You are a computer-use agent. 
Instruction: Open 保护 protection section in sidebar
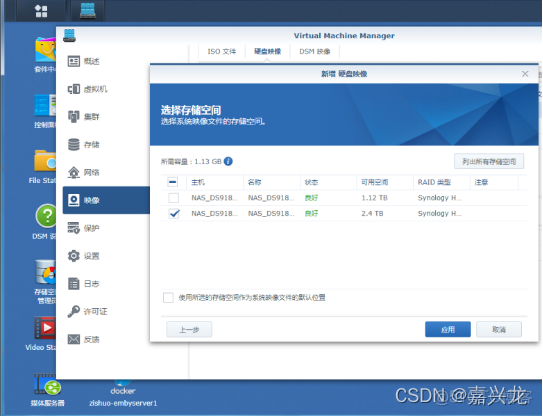106,228
